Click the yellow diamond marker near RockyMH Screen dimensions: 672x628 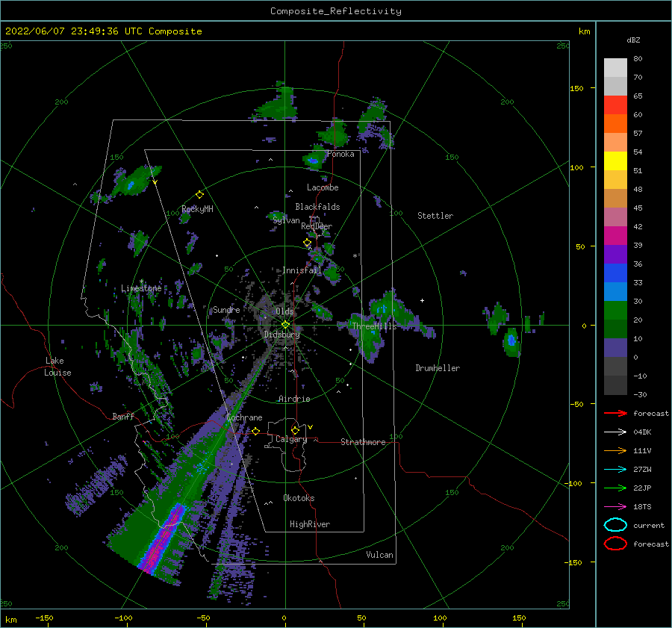coord(199,195)
